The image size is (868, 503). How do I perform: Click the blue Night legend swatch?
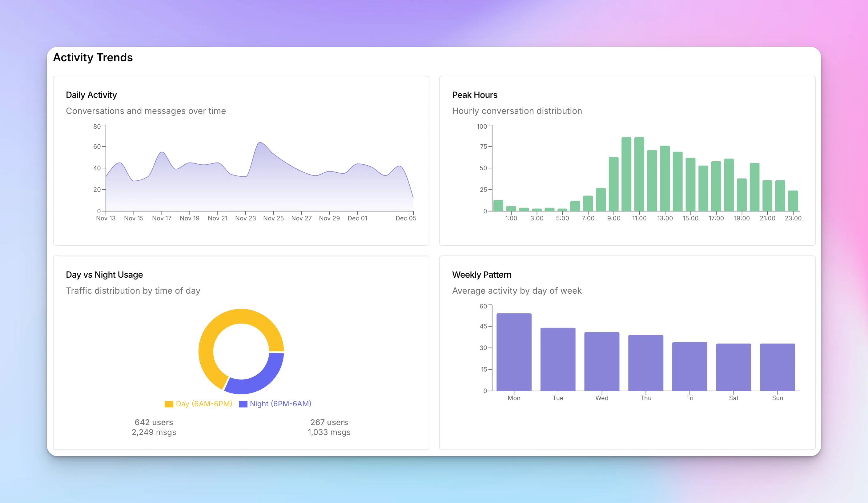(243, 404)
